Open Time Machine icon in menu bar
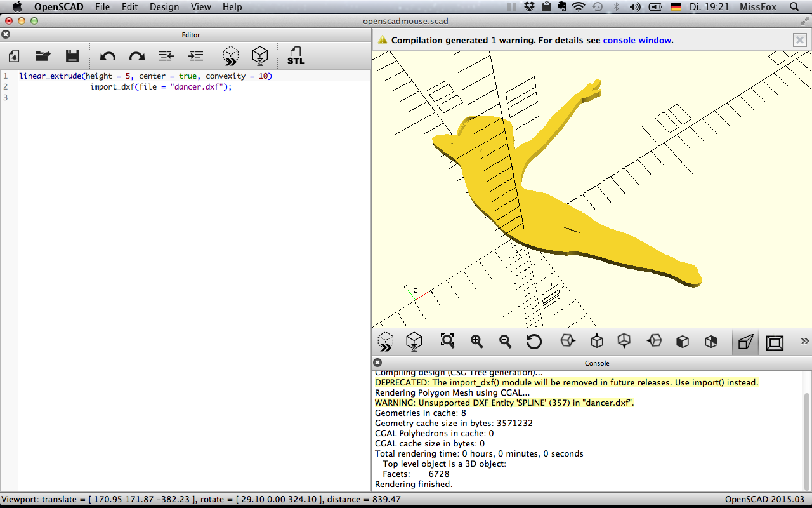 (597, 7)
